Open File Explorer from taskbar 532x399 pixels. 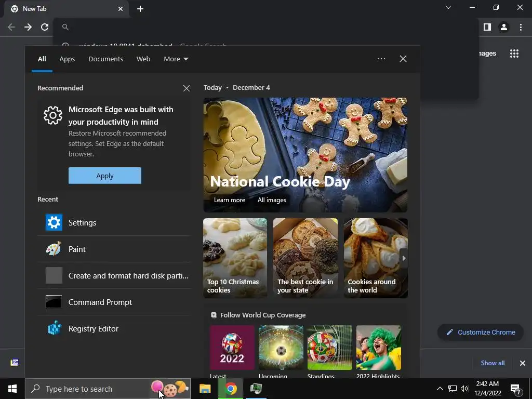pos(205,389)
